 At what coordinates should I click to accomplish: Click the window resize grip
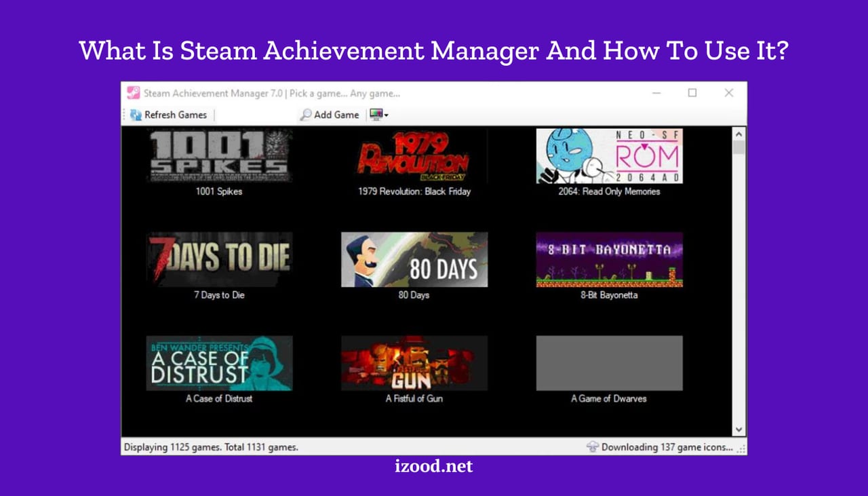coord(741,449)
